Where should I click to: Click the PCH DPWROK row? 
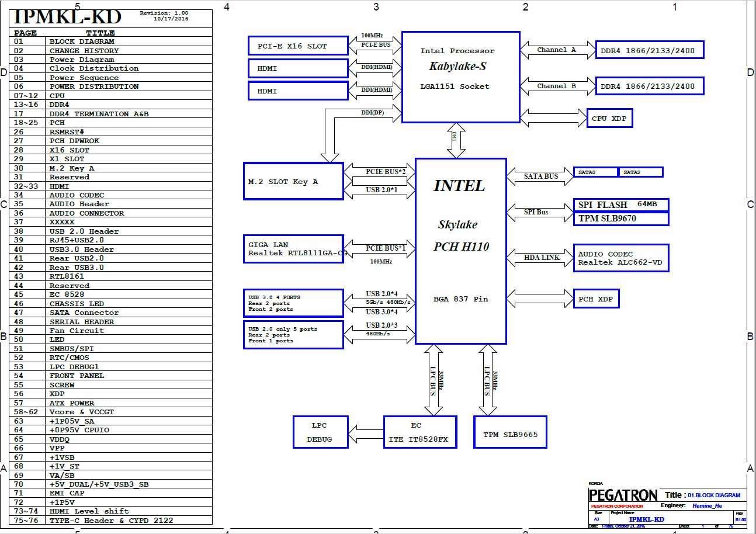point(110,141)
